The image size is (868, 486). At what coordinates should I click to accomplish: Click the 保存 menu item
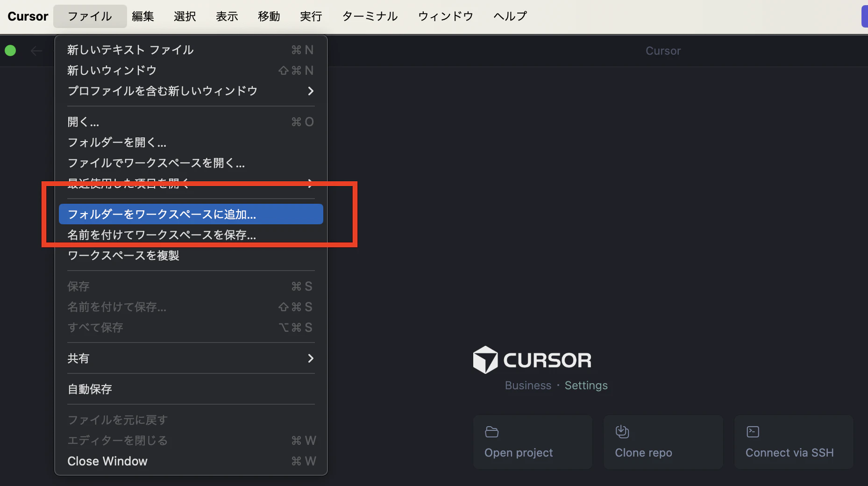[191, 286]
